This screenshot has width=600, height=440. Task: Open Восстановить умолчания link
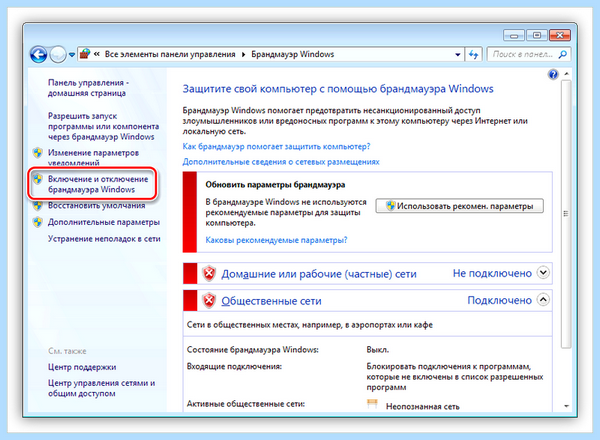point(96,205)
